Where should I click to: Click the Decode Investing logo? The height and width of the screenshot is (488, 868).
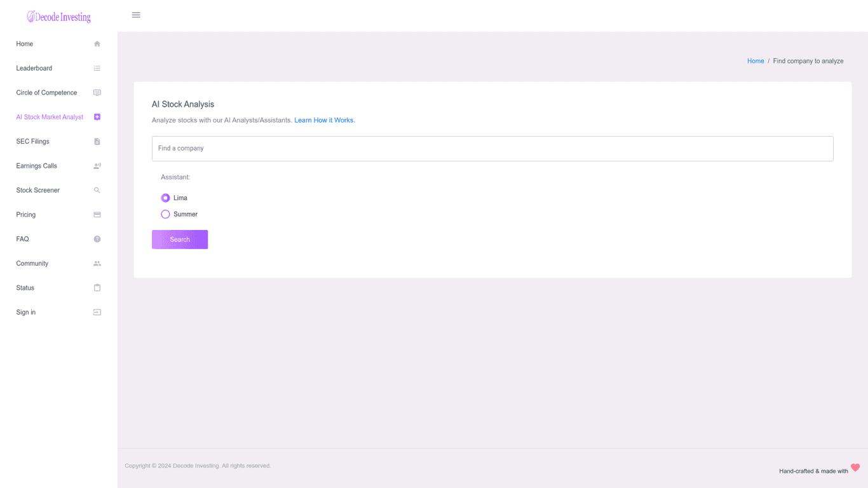tap(58, 17)
